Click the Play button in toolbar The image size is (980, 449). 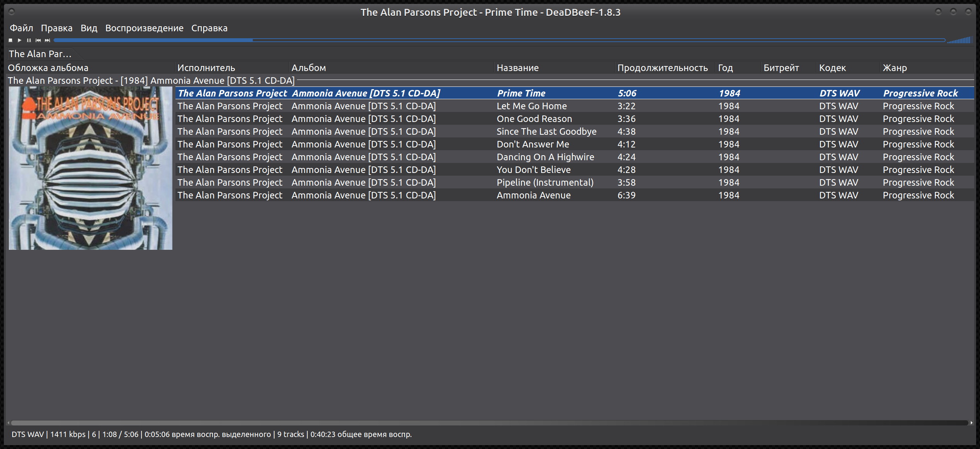pos(20,40)
